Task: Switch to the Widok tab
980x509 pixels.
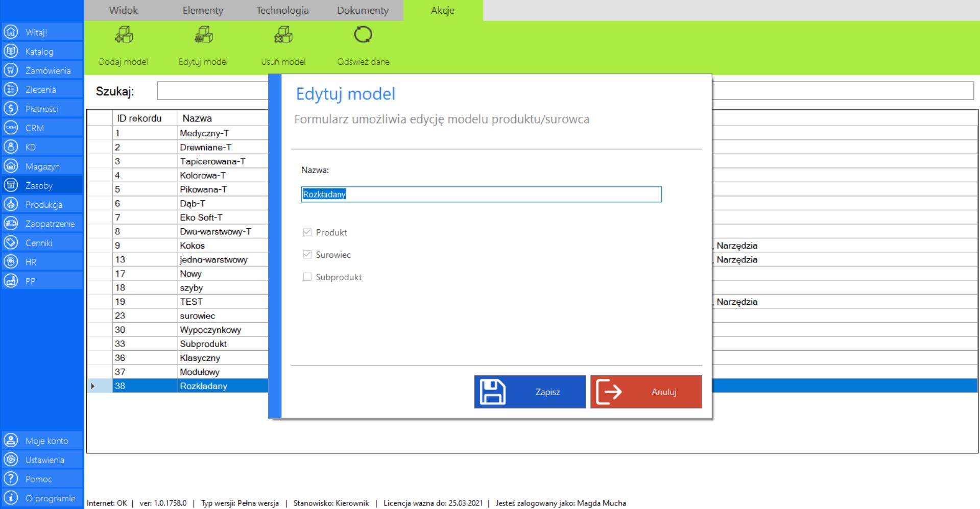Action: [x=123, y=10]
